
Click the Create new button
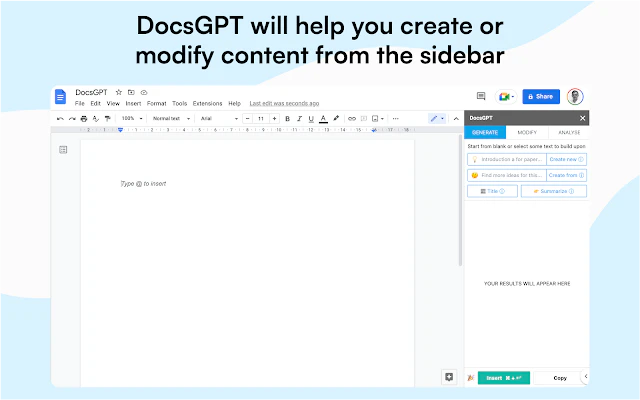[x=567, y=159]
